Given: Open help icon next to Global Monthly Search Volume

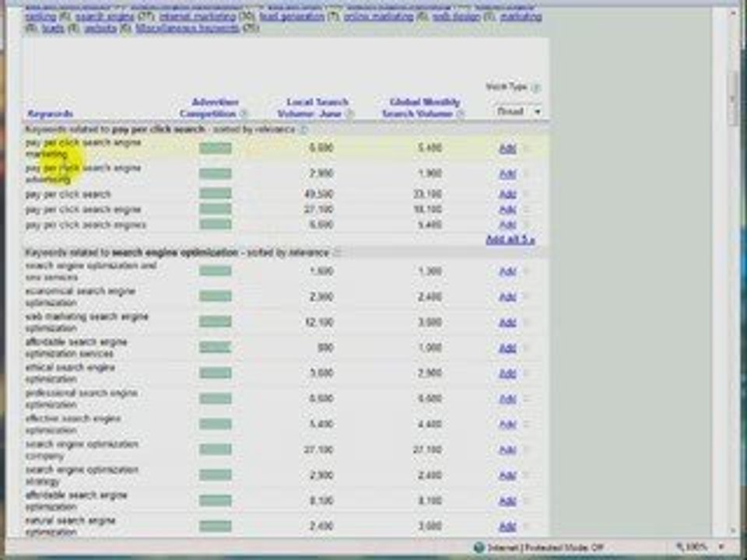Looking at the screenshot, I should click(x=460, y=114).
